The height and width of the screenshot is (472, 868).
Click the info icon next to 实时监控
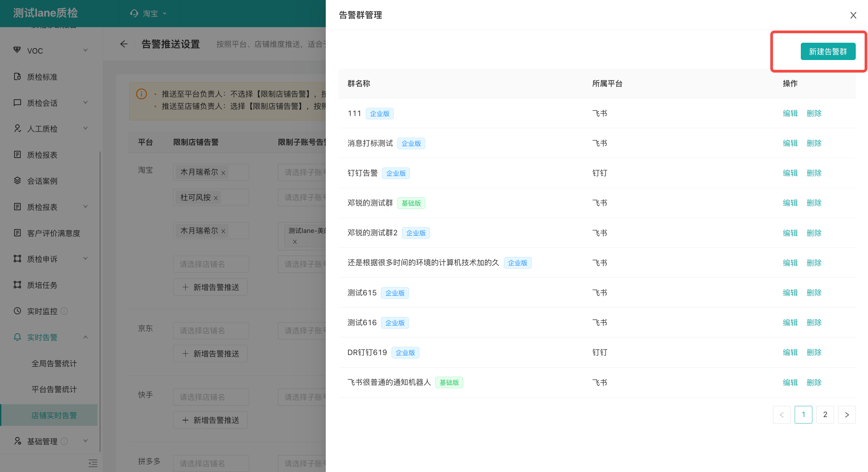coord(64,311)
